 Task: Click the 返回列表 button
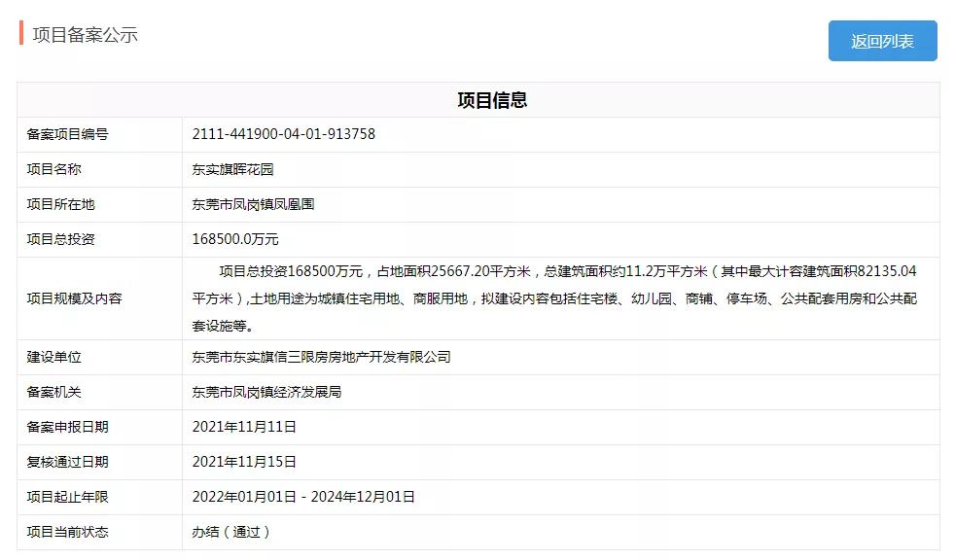tap(884, 41)
